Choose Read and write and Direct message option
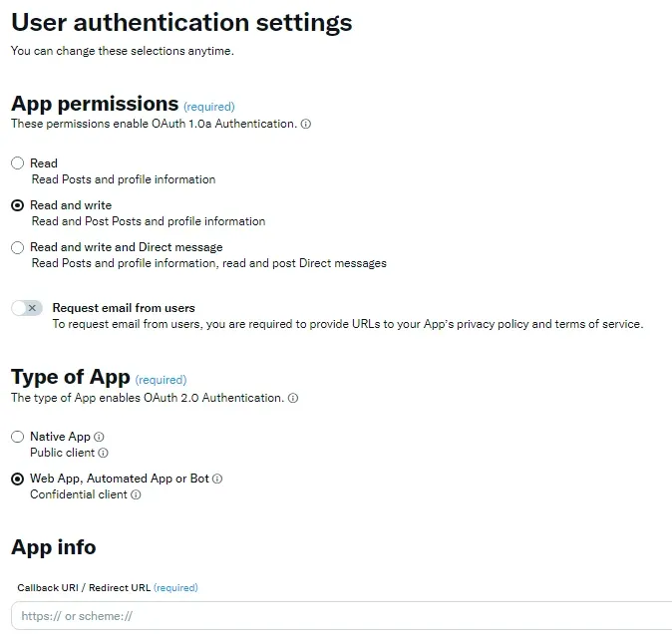Image resolution: width=672 pixels, height=644 pixels. (x=18, y=247)
